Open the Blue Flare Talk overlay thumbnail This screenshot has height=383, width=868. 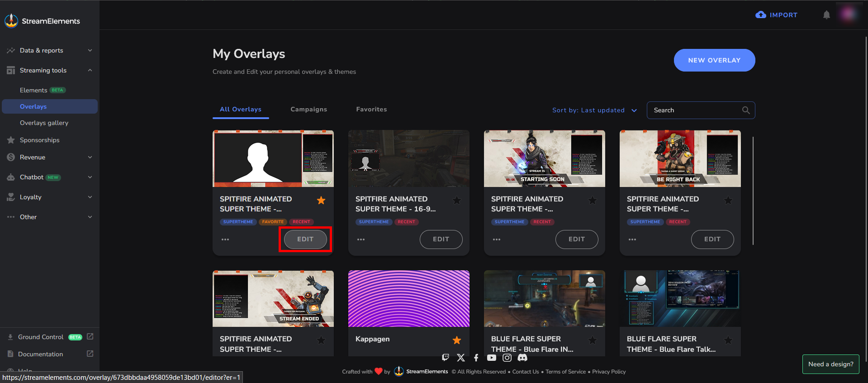point(680,299)
